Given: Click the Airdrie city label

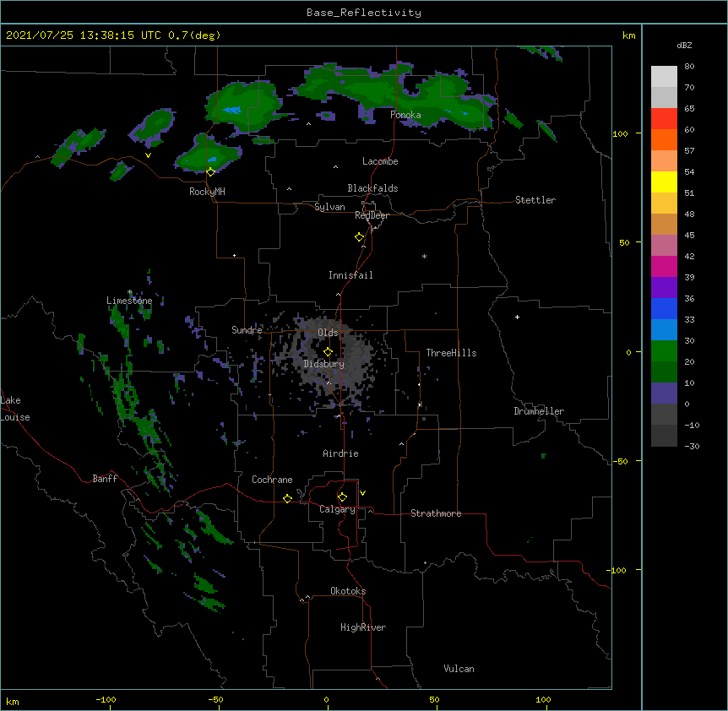Looking at the screenshot, I should pos(341,453).
